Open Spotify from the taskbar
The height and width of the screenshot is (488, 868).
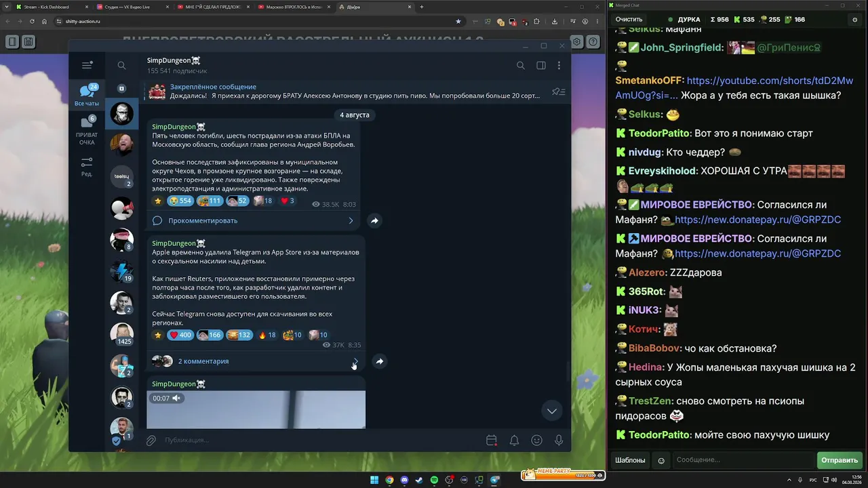[434, 480]
